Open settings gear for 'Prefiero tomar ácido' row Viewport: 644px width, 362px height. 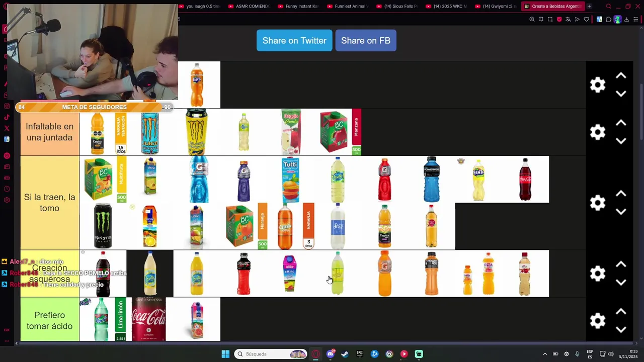pos(597,321)
